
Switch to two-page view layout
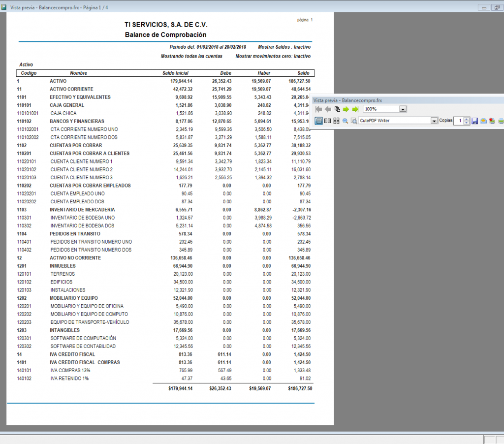point(327,121)
